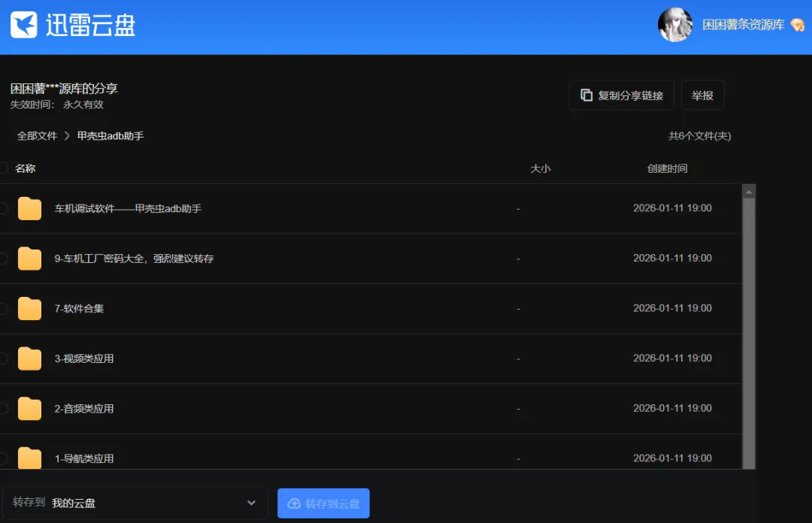812x523 pixels.
Task: Click the 困困薯***源库的分享 title
Action: [x=64, y=89]
